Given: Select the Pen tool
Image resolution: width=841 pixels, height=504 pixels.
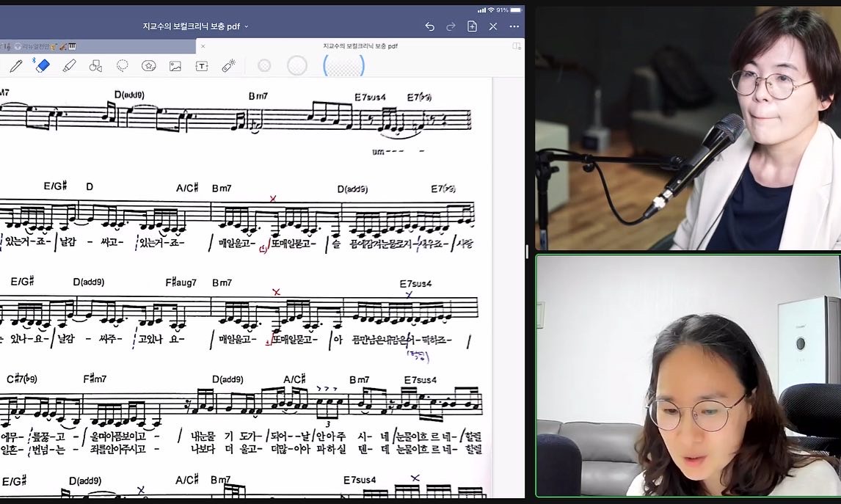Looking at the screenshot, I should [15, 66].
